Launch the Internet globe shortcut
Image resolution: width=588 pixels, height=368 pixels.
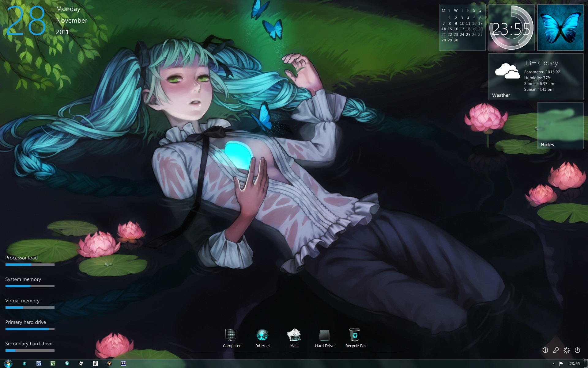(x=262, y=335)
